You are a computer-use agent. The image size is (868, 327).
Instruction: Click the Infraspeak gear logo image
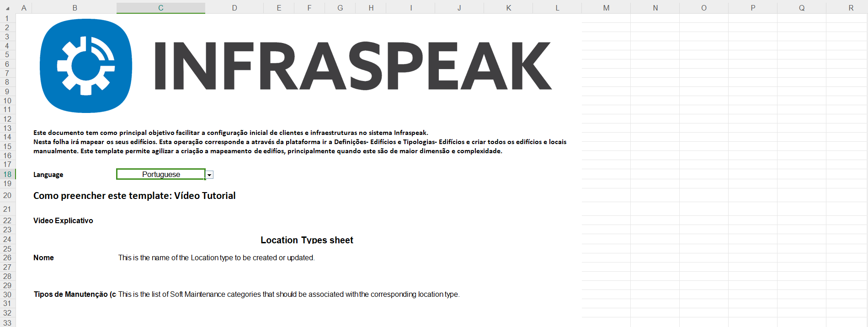(86, 66)
